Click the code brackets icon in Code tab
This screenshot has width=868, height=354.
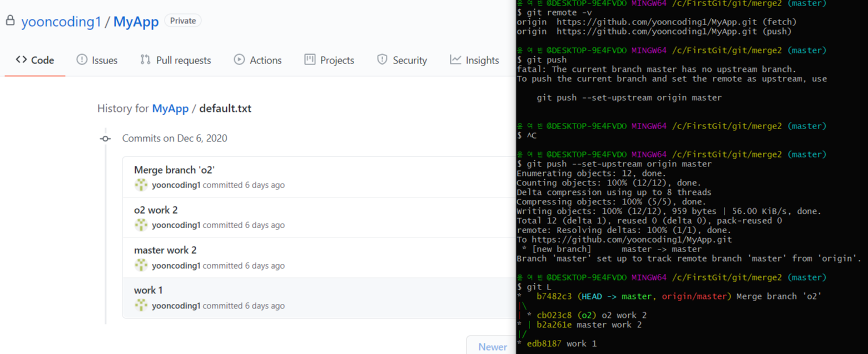click(21, 60)
